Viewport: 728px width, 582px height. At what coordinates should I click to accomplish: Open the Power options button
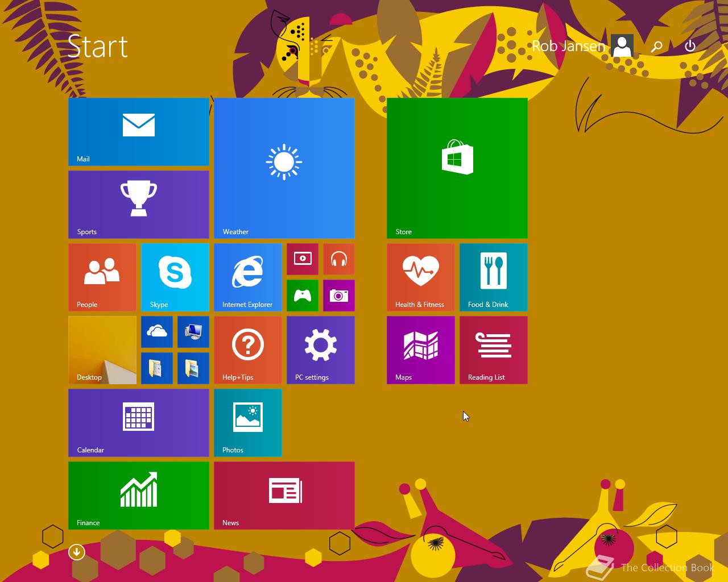click(x=690, y=46)
